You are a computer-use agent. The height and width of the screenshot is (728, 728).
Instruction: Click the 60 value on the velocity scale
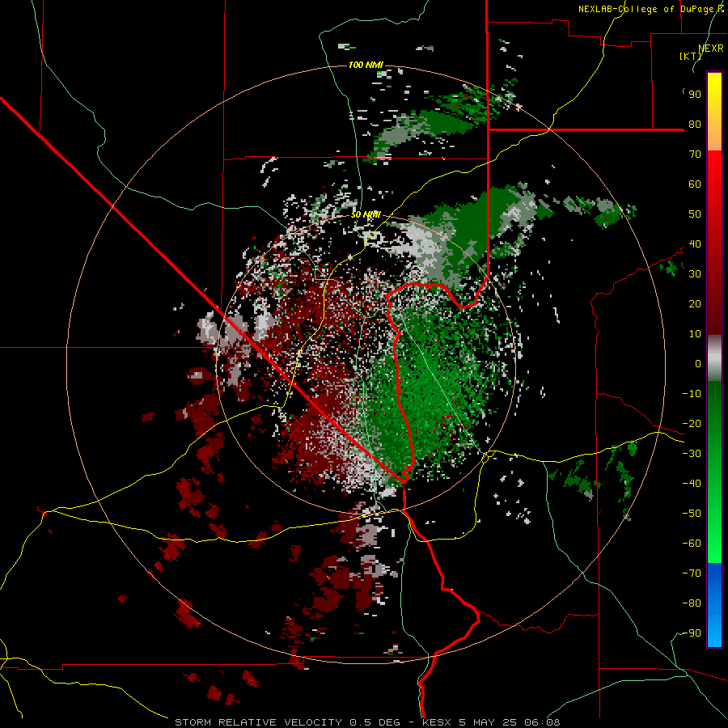[x=695, y=184]
